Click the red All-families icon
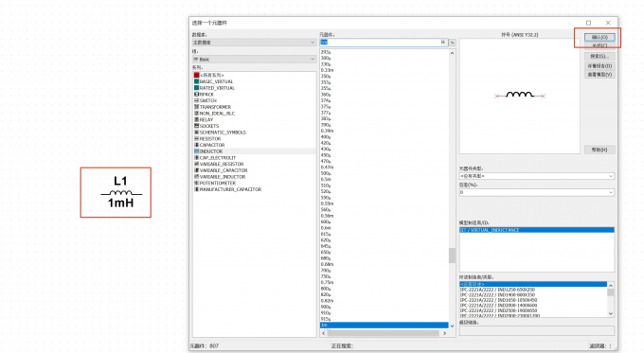Screen dimensions: 644x353 coord(196,75)
